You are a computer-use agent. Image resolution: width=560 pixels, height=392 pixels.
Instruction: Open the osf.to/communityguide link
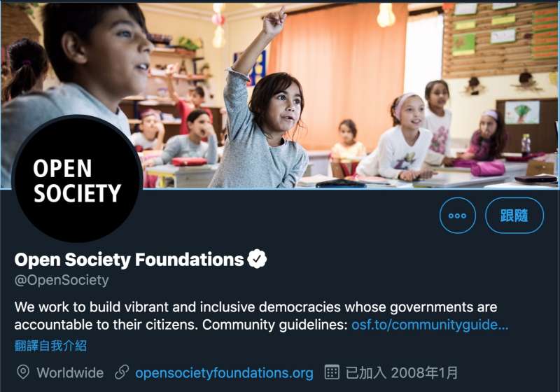click(x=429, y=325)
